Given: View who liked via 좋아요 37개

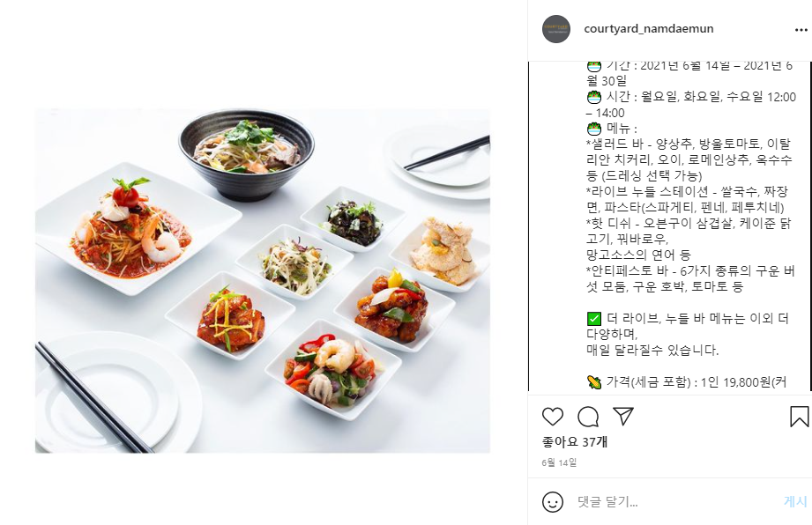Looking at the screenshot, I should click(574, 441).
